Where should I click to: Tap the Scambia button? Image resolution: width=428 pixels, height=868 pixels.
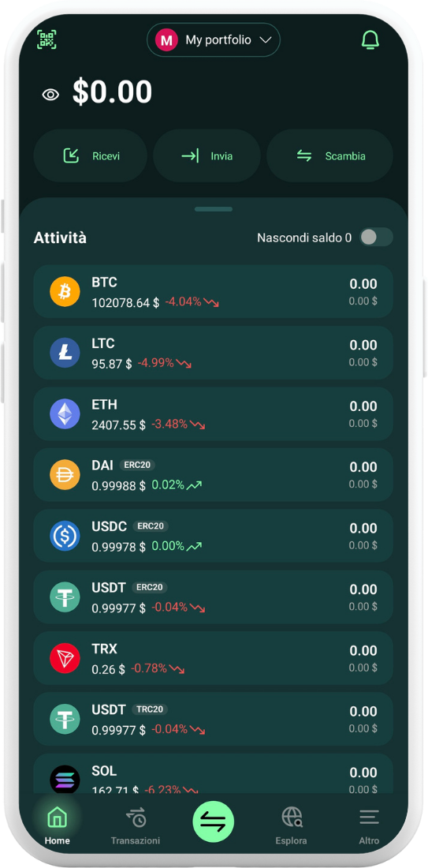pyautogui.click(x=330, y=156)
